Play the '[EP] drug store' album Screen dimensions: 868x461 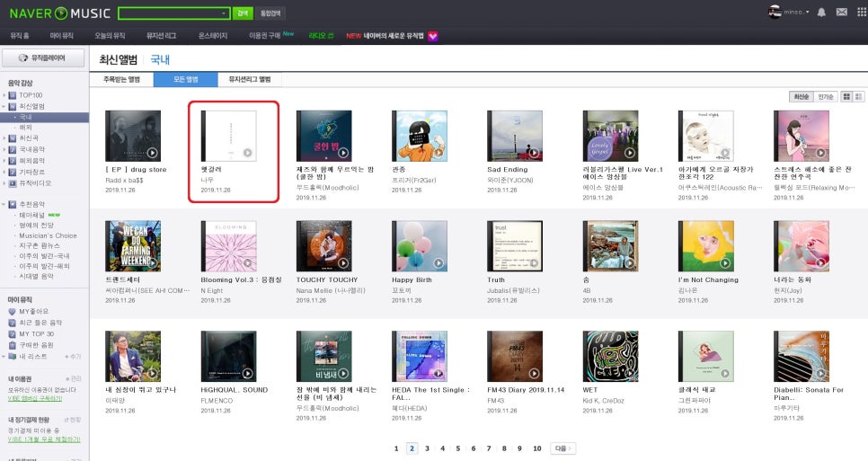pyautogui.click(x=152, y=153)
